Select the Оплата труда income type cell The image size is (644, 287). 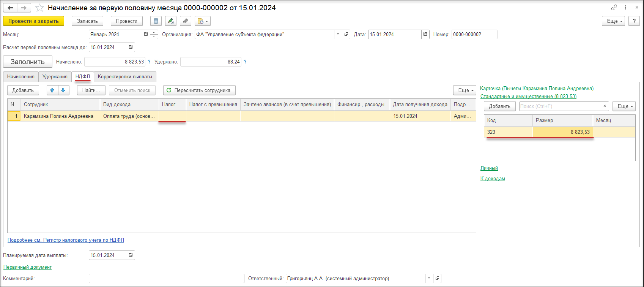[129, 116]
